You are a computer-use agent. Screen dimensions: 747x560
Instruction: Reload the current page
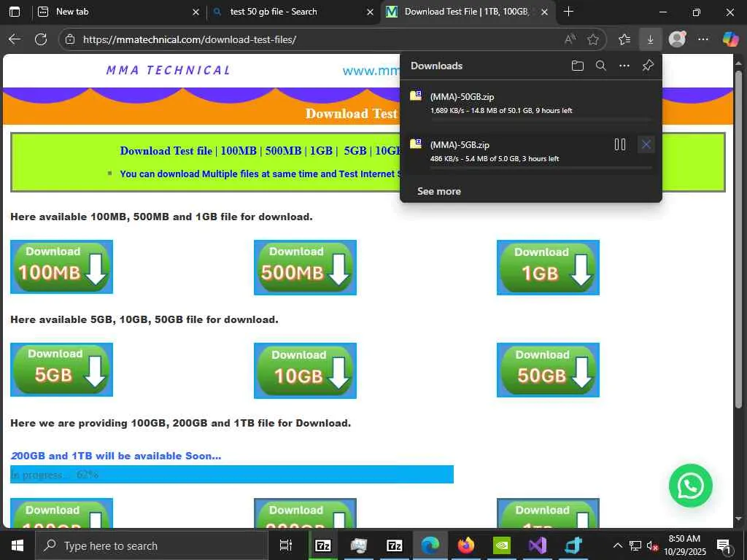pyautogui.click(x=41, y=39)
